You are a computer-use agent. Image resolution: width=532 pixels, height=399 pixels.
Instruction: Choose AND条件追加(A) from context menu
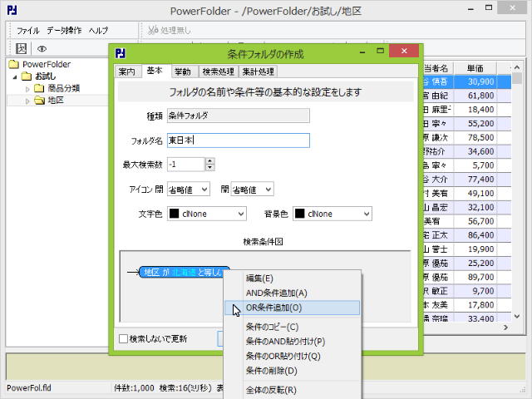[x=292, y=293]
